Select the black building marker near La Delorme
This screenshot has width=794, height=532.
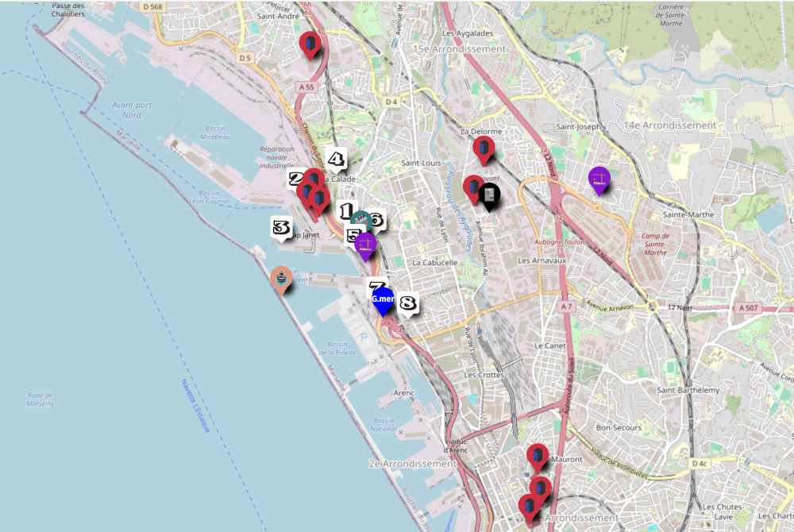[x=490, y=195]
